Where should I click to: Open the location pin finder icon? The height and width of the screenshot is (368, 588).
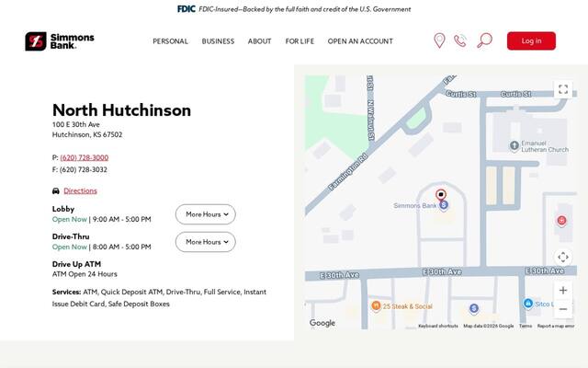pos(439,40)
